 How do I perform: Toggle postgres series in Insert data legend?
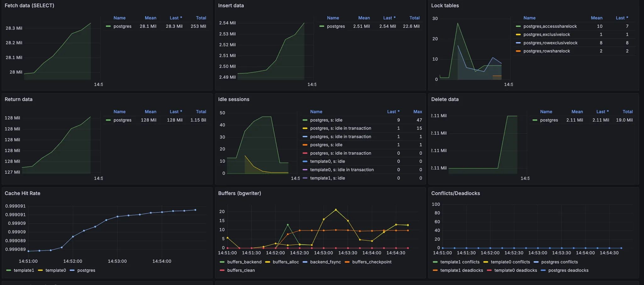pyautogui.click(x=336, y=26)
